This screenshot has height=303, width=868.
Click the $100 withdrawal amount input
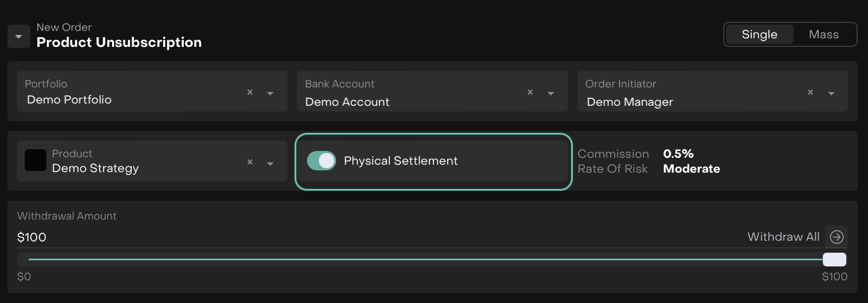coord(32,237)
